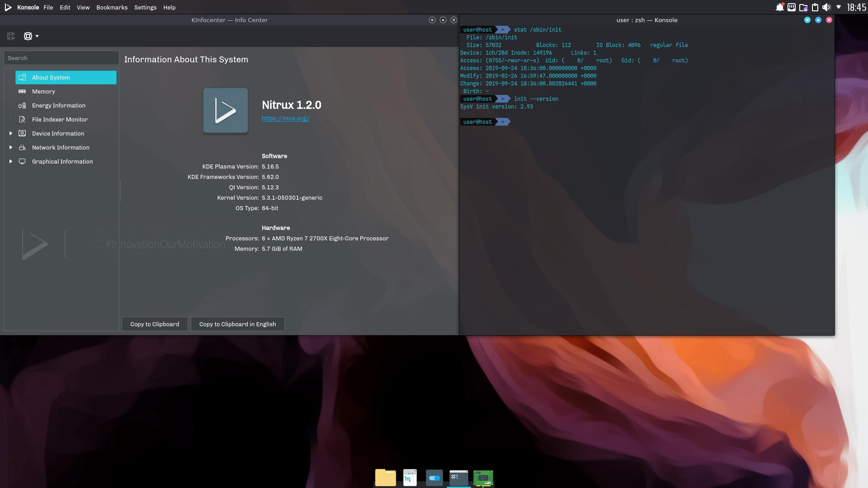This screenshot has height=488, width=868.
Task: Open the Edit menu
Action: coord(65,7)
